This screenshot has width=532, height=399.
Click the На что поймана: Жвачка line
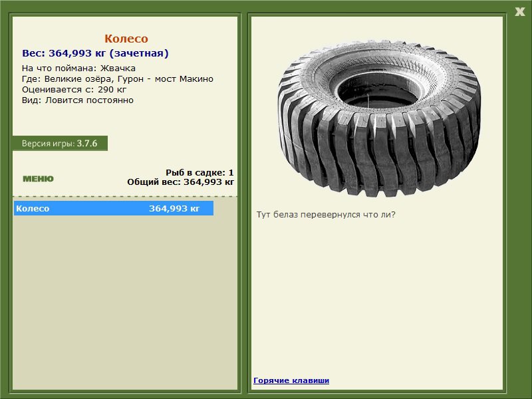(78, 68)
